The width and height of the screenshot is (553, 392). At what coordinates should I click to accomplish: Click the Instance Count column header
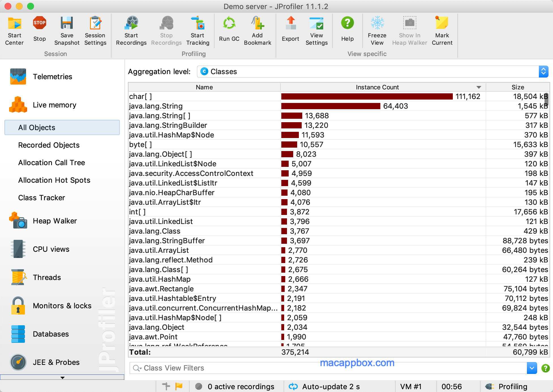(383, 87)
